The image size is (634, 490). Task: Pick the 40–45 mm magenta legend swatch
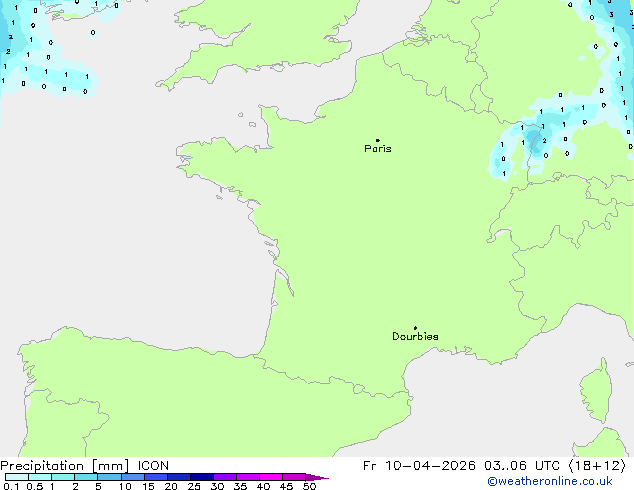pyautogui.click(x=271, y=477)
